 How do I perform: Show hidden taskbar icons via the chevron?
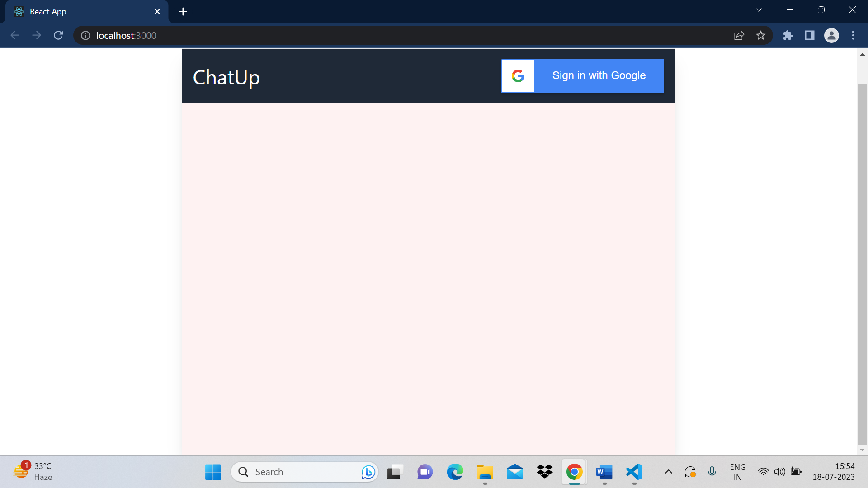(x=668, y=472)
